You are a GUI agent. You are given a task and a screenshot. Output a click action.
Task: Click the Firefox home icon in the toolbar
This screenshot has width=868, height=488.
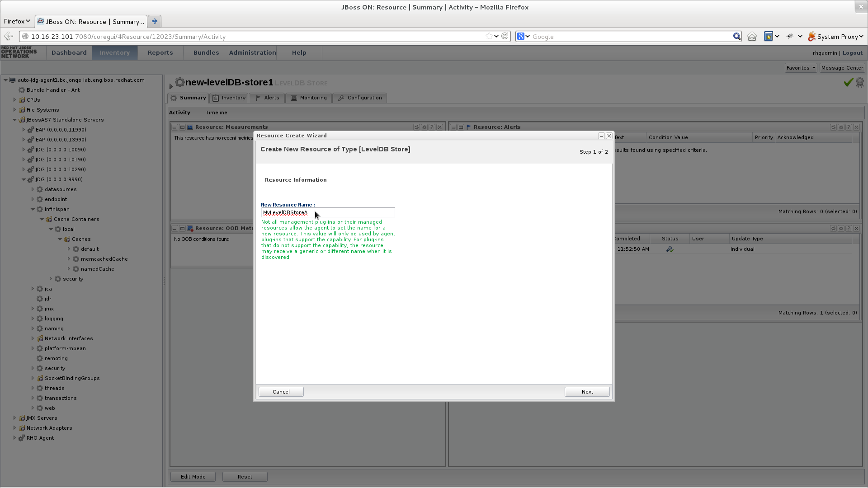click(x=752, y=36)
